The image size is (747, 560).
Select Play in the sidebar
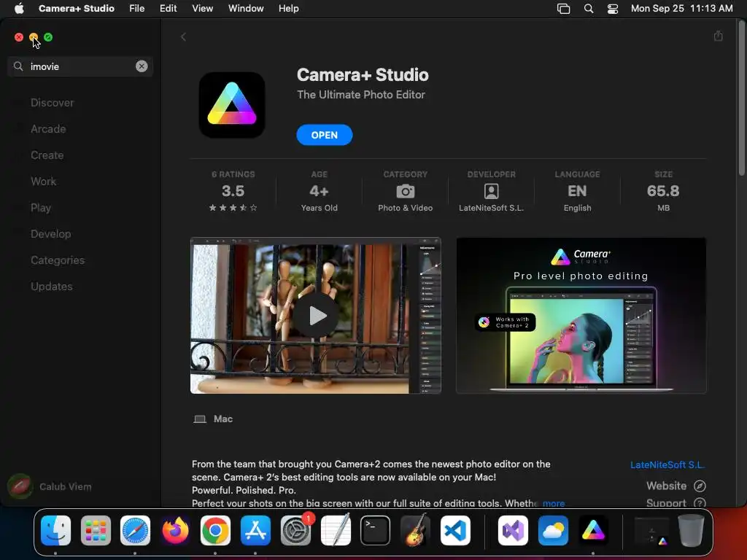[x=41, y=208]
